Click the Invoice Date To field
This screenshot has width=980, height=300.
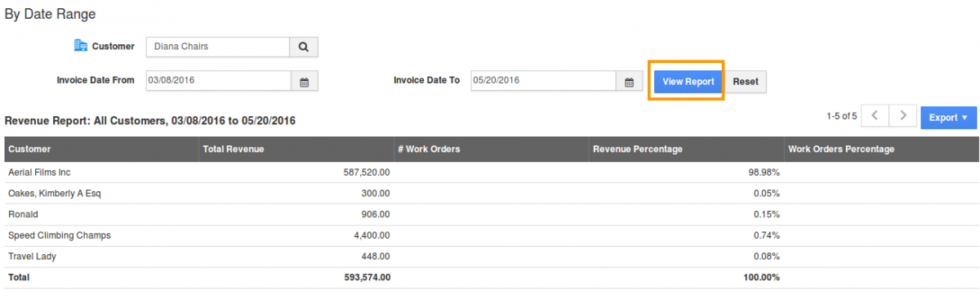[x=543, y=81]
